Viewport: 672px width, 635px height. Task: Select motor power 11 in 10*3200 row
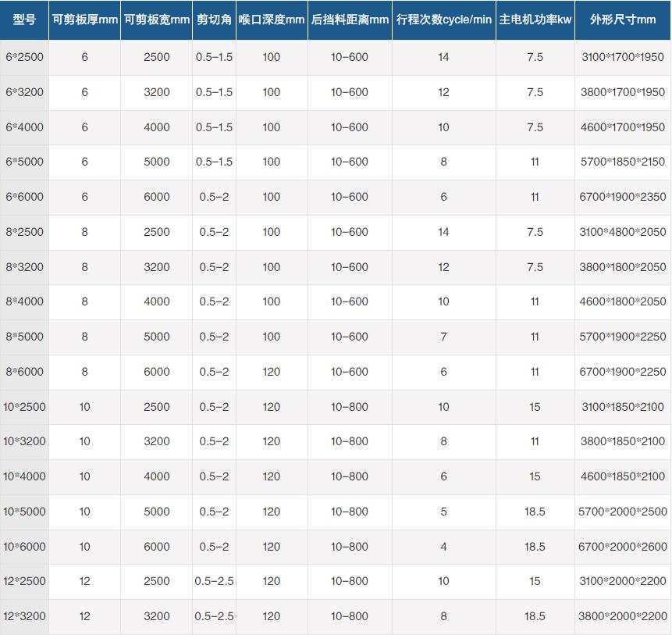coord(535,441)
